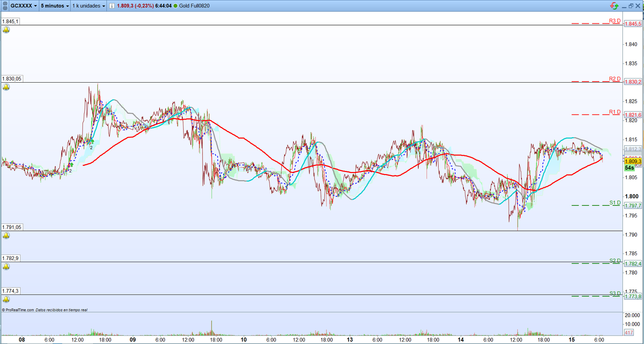
Task: Change the 5 minutos timeframe dropdown
Action: (x=55, y=6)
